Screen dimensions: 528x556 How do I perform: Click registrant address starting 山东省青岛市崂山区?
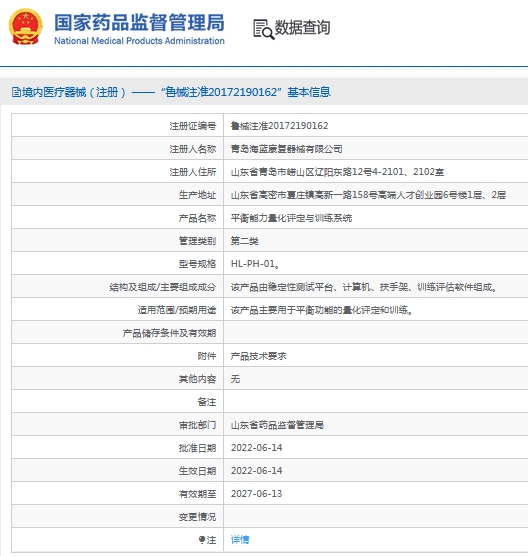337,172
